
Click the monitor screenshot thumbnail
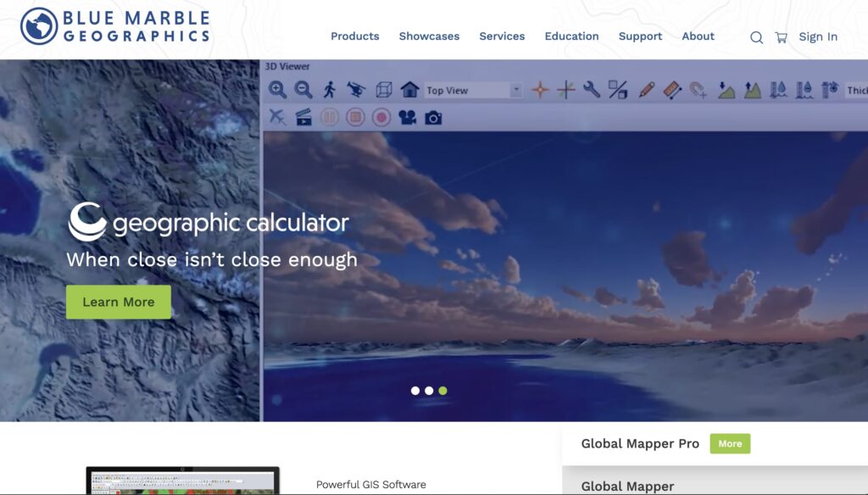click(183, 481)
